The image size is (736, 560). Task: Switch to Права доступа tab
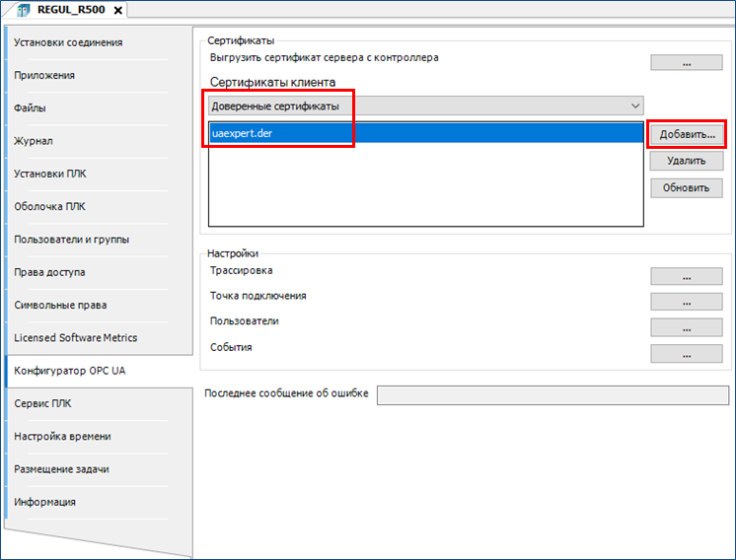pos(49,272)
